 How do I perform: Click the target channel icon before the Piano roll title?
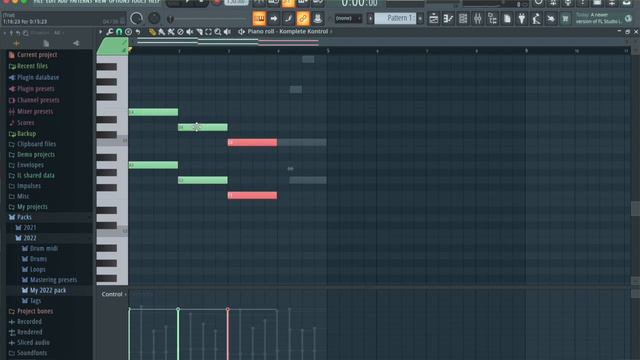pyautogui.click(x=242, y=32)
